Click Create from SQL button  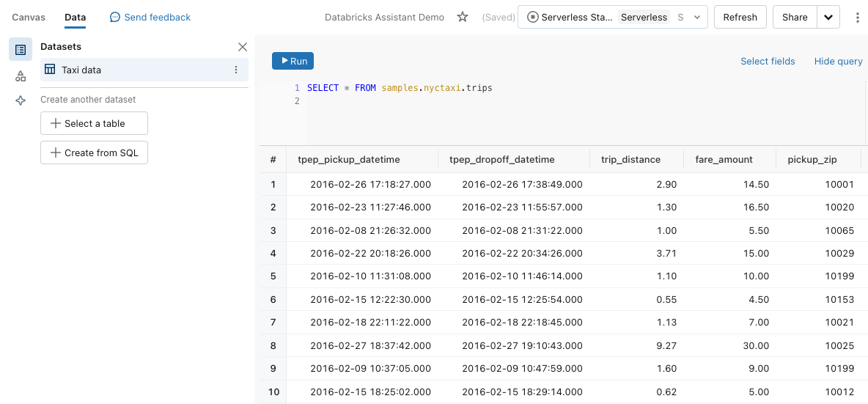pyautogui.click(x=94, y=153)
